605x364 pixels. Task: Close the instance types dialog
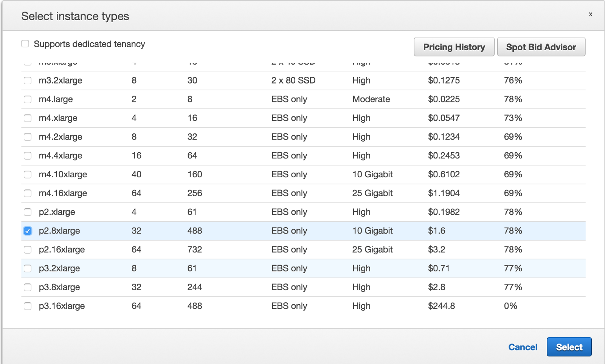click(x=590, y=15)
